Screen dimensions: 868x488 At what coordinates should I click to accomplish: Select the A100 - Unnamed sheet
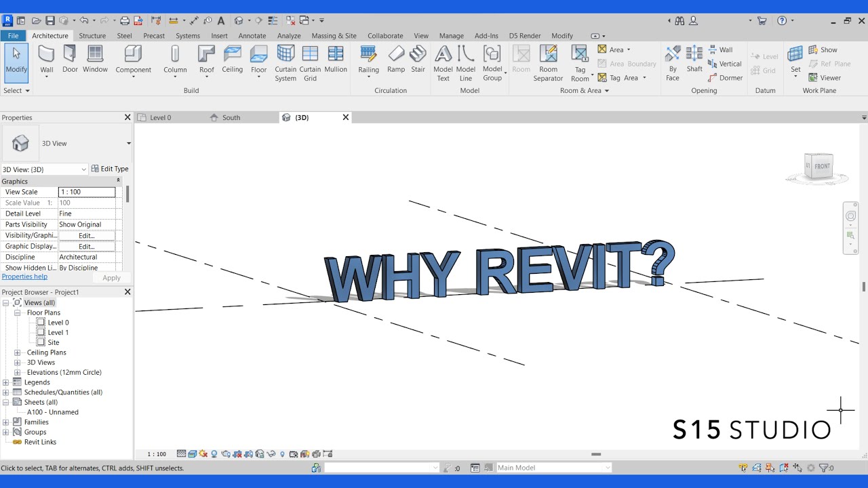tap(53, 412)
